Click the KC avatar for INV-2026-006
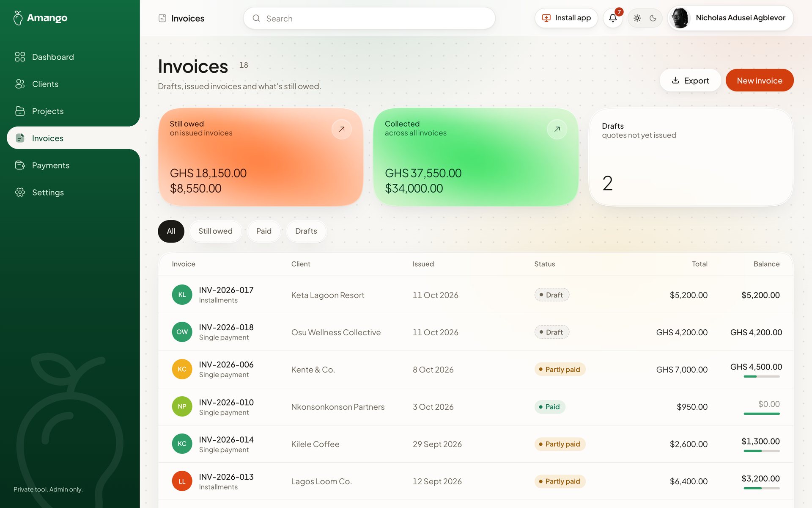Viewport: 812px width, 508px height. coord(182,369)
